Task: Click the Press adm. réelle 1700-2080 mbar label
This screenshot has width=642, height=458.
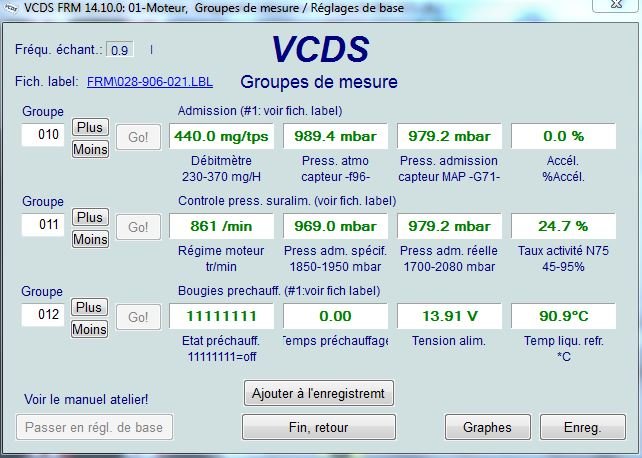Action: [449, 259]
